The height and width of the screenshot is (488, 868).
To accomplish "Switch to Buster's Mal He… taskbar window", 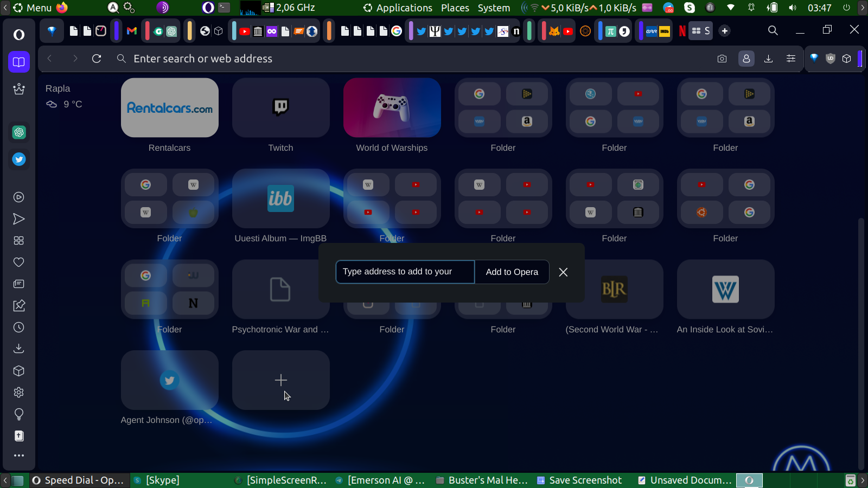I will click(482, 480).
